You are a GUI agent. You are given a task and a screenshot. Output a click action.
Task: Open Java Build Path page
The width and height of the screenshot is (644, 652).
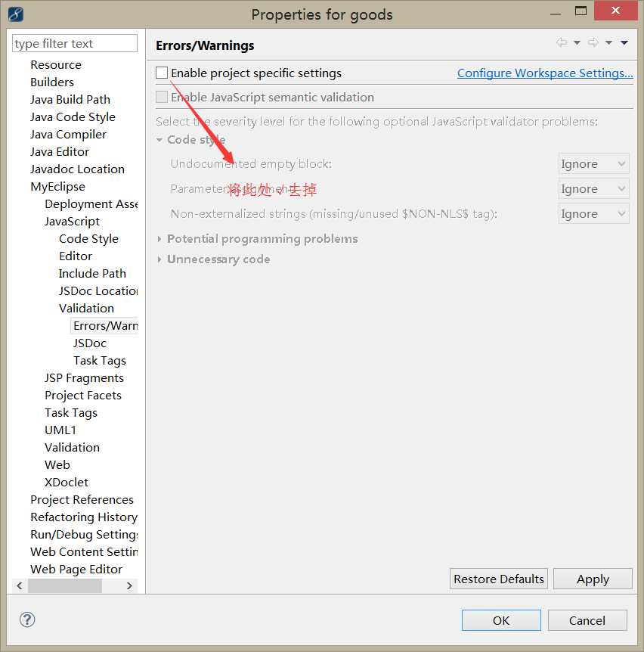pos(70,100)
